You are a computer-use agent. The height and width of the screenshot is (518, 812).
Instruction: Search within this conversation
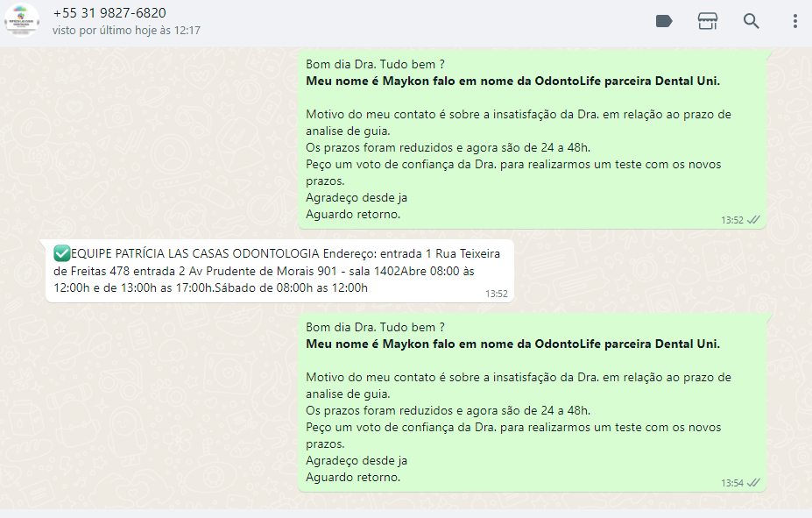[x=751, y=21]
